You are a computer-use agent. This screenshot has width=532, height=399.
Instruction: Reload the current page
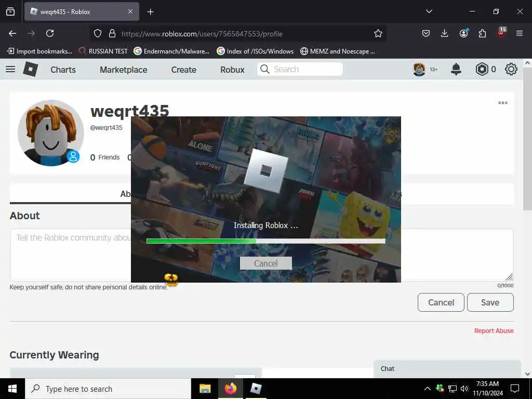(50, 33)
